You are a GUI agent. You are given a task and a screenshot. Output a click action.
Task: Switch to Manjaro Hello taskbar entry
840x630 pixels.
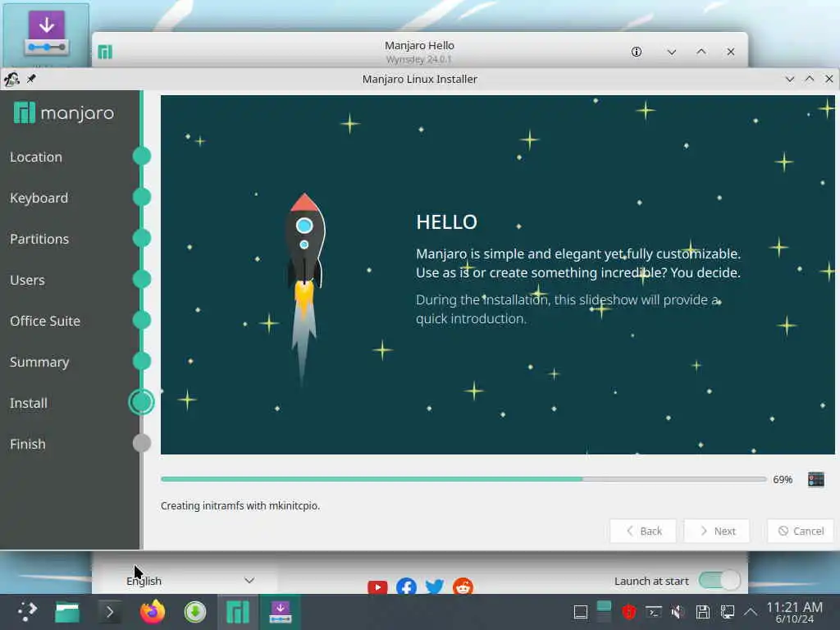coord(238,612)
